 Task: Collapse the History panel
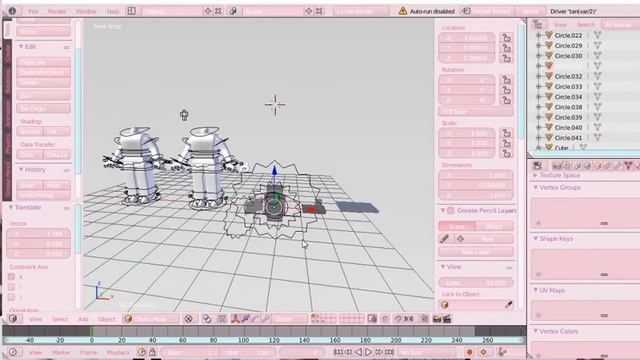coord(21,169)
